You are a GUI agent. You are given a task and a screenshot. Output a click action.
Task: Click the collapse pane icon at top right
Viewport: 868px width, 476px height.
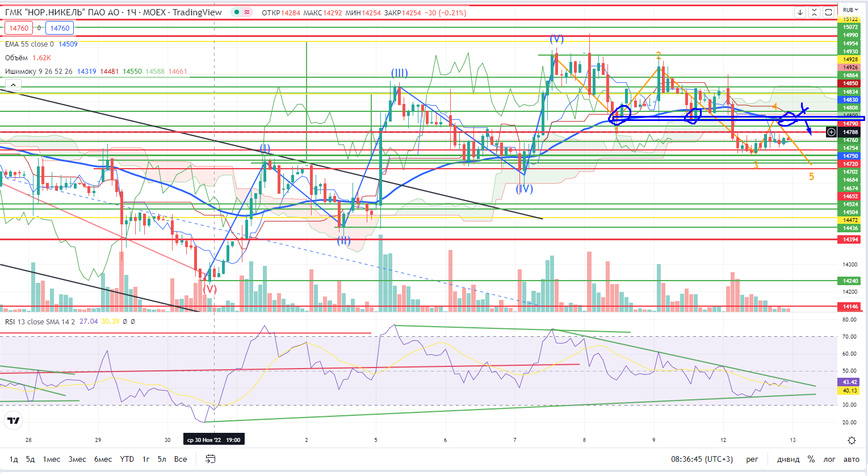(x=814, y=12)
